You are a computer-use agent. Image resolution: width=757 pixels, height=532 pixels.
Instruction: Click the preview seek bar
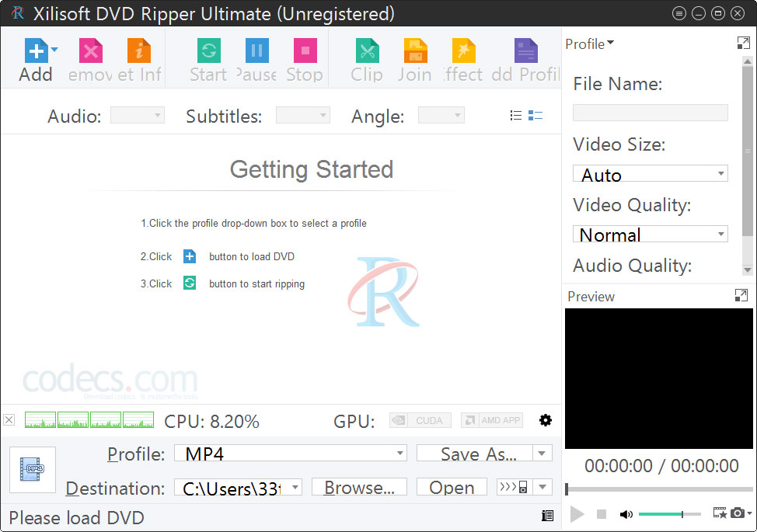659,489
